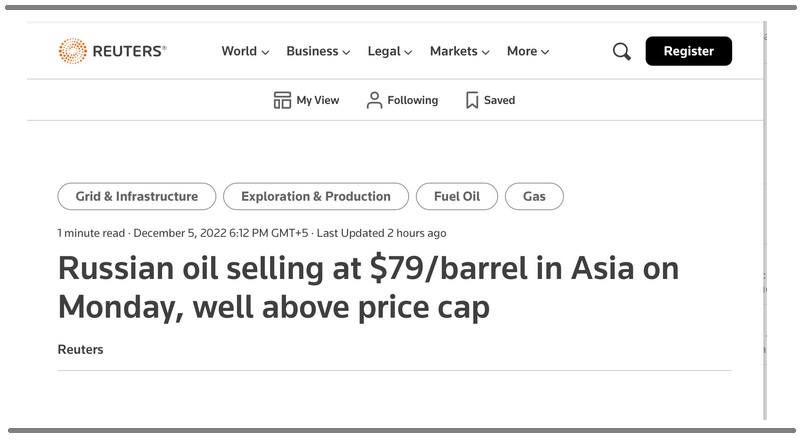This screenshot has height=441, width=803.
Task: Select the Exploration & Production tag
Action: pos(316,196)
